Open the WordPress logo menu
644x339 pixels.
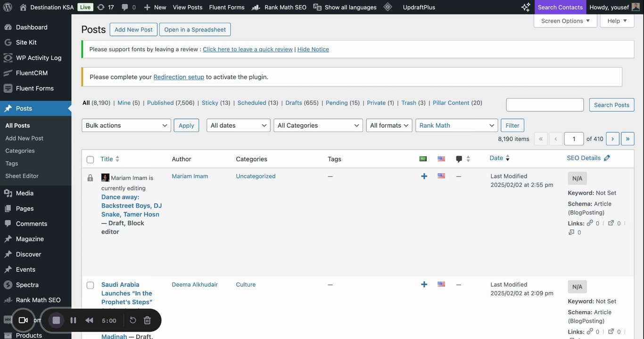8,7
